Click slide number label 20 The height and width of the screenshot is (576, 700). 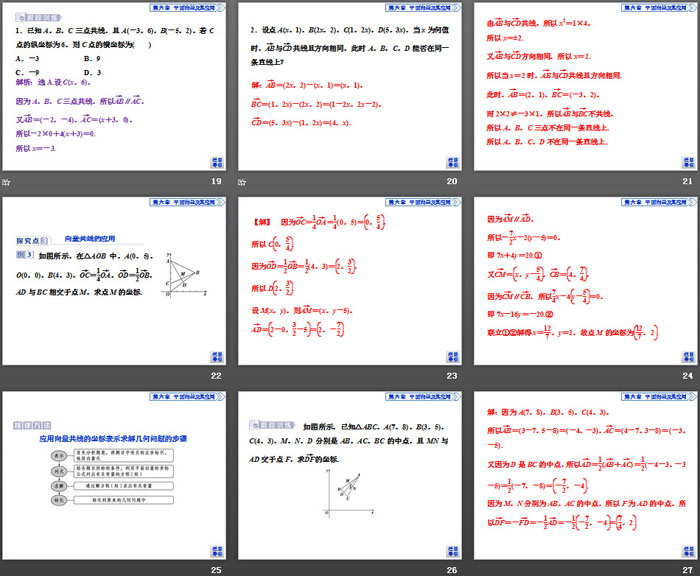click(452, 181)
